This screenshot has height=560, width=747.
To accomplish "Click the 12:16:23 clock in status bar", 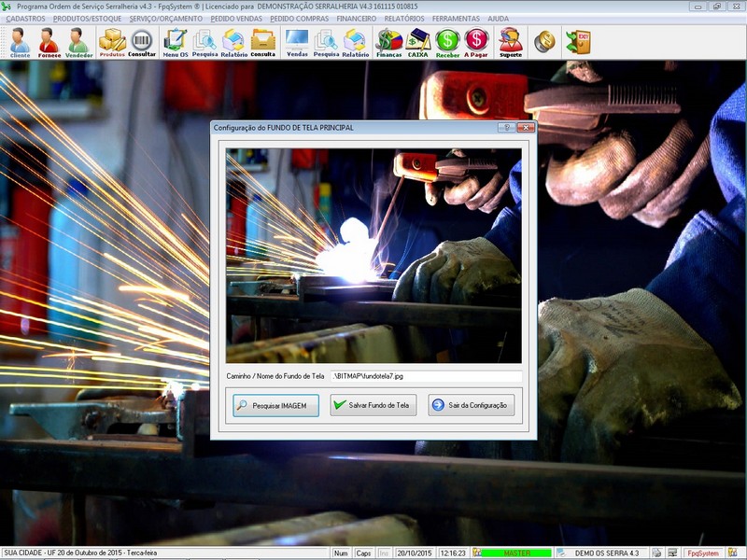I will tap(453, 553).
